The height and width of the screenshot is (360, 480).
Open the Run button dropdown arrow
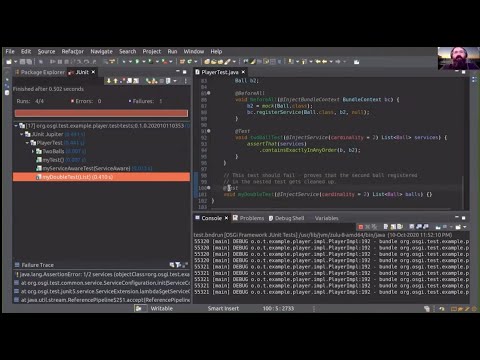144,62
